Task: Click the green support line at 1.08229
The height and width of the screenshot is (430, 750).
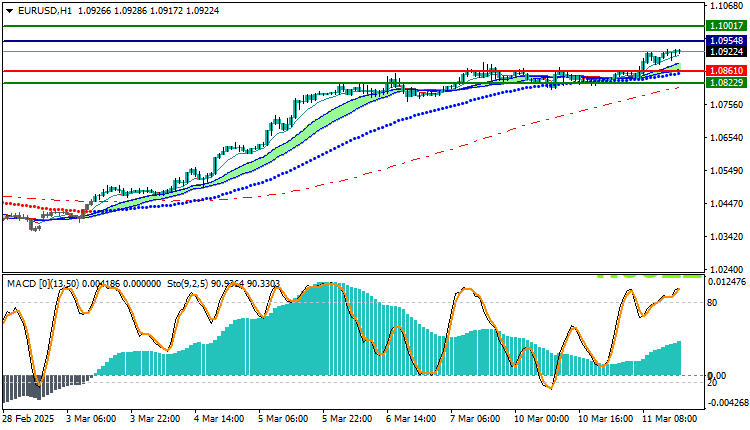Action: click(354, 83)
